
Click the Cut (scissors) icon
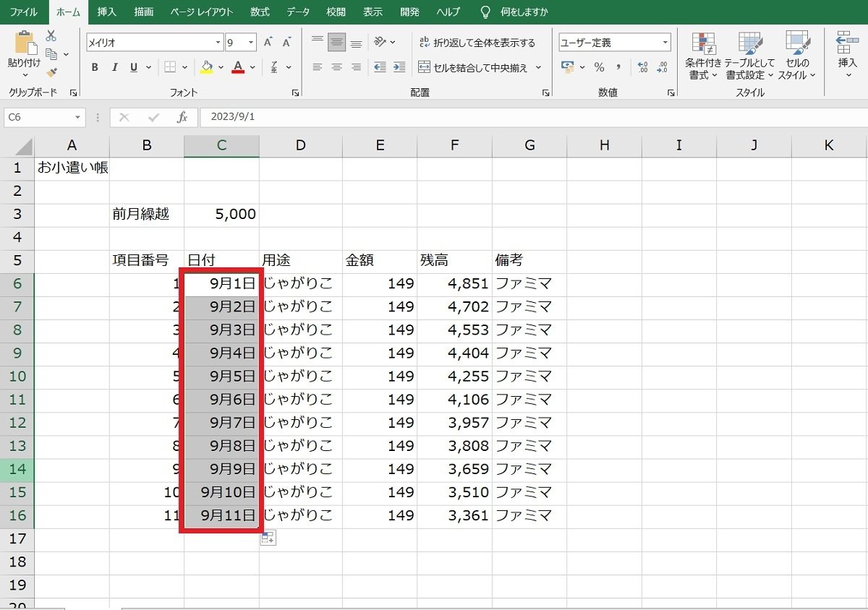click(51, 35)
